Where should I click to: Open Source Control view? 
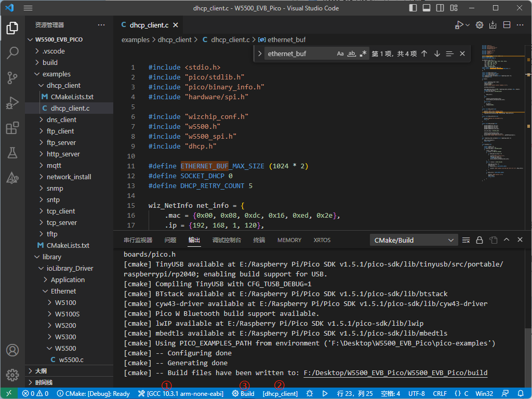12,78
